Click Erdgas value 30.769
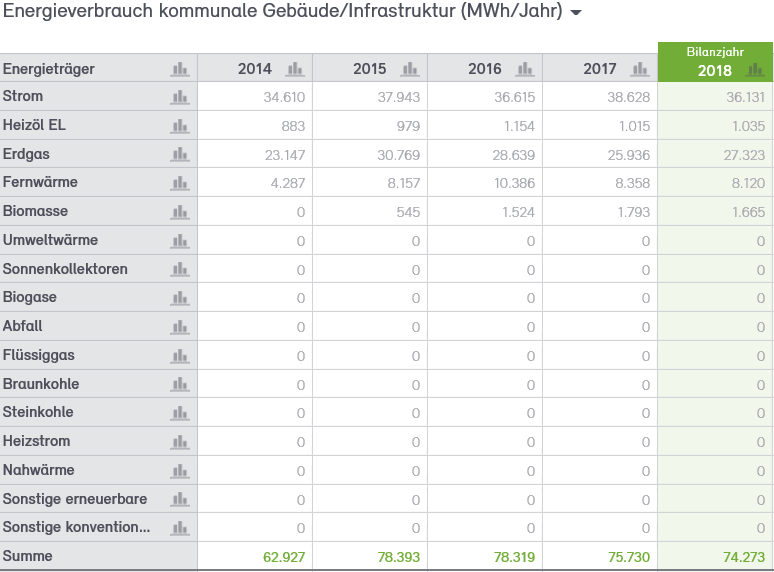774x572 pixels. click(399, 155)
